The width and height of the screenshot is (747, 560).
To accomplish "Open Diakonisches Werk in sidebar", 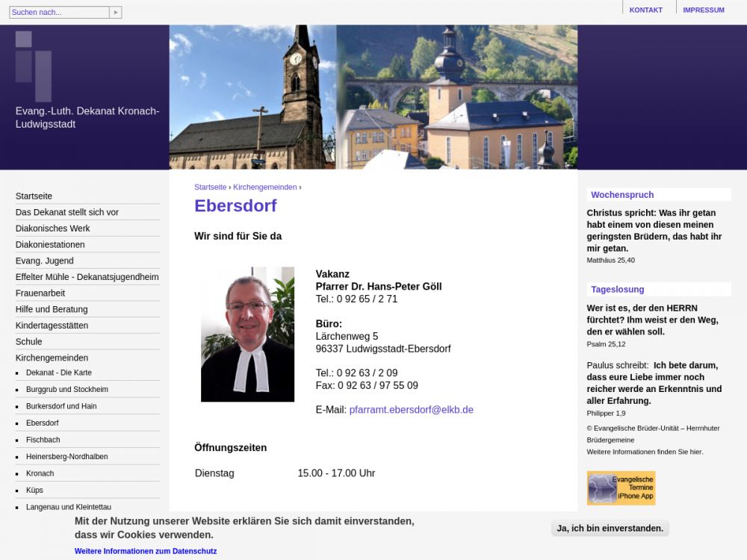I will tap(52, 228).
